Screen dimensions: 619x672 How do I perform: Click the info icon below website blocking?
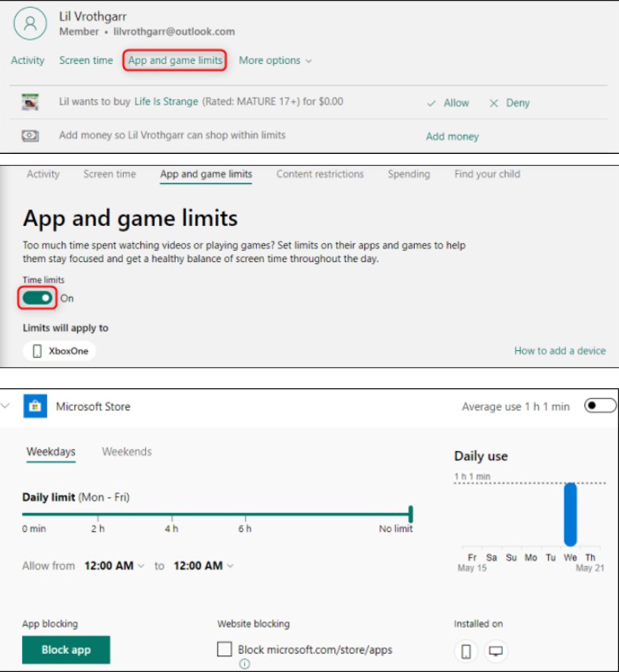point(244,664)
